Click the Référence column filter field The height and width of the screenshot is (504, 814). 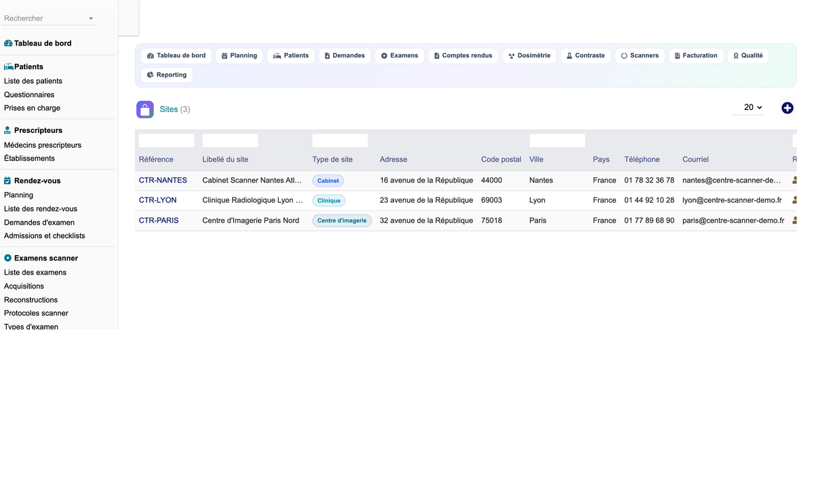tap(167, 140)
